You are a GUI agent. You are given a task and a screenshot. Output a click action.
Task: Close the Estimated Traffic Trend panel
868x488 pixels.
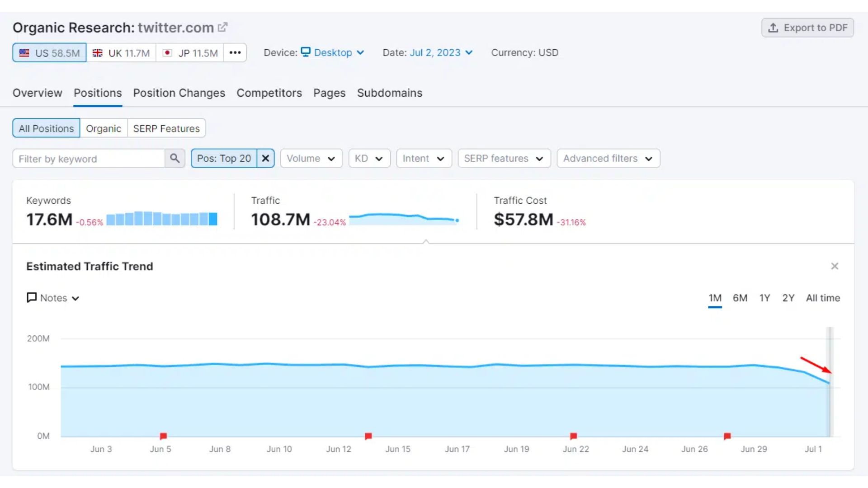[835, 266]
